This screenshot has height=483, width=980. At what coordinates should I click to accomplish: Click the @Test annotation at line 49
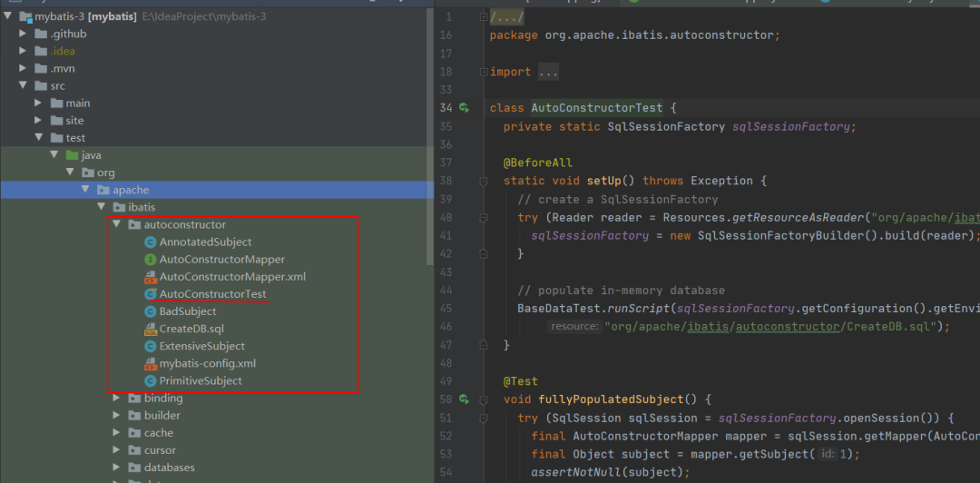click(521, 381)
